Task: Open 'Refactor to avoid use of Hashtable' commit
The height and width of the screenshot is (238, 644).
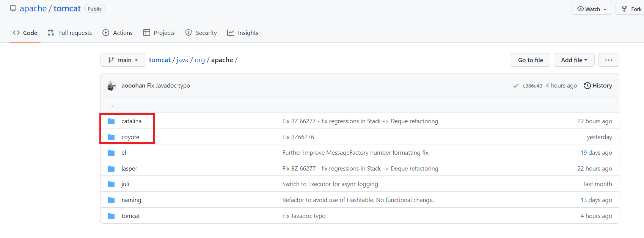Action: [358, 200]
